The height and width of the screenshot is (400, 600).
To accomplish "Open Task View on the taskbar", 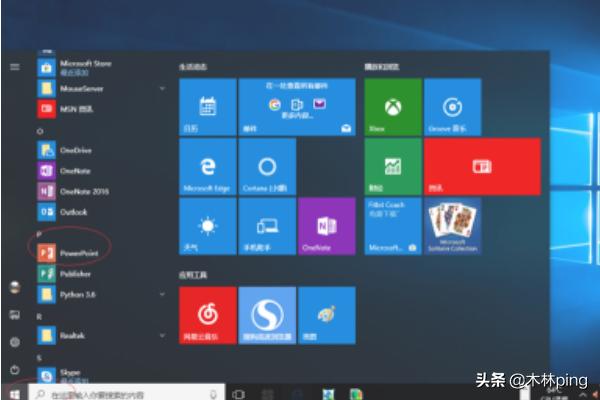I will pos(238,394).
